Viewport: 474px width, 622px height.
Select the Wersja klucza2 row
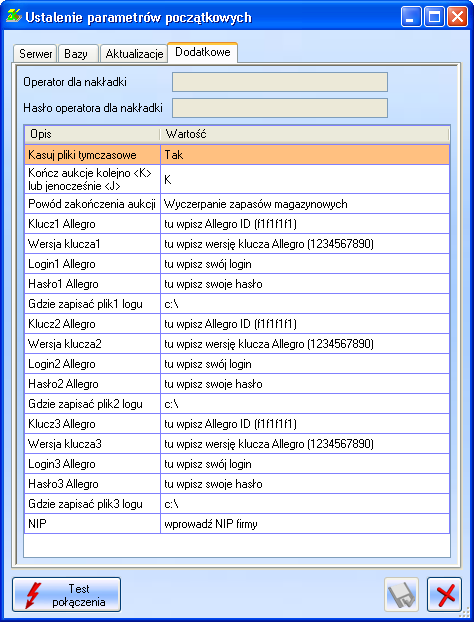click(x=237, y=344)
